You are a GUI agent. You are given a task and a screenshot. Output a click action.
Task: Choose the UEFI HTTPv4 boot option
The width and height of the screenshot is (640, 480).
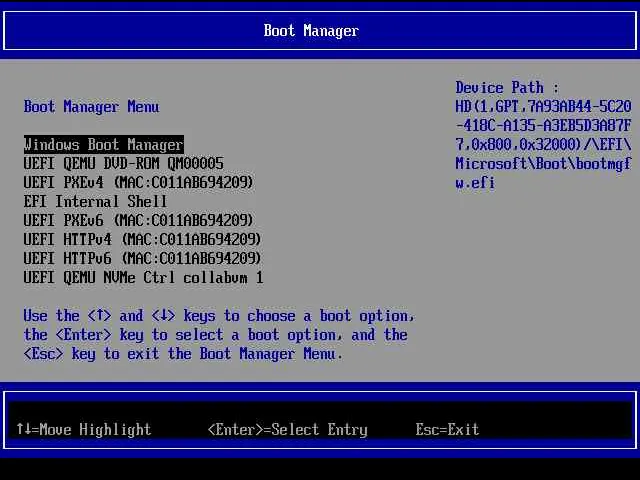(x=142, y=240)
